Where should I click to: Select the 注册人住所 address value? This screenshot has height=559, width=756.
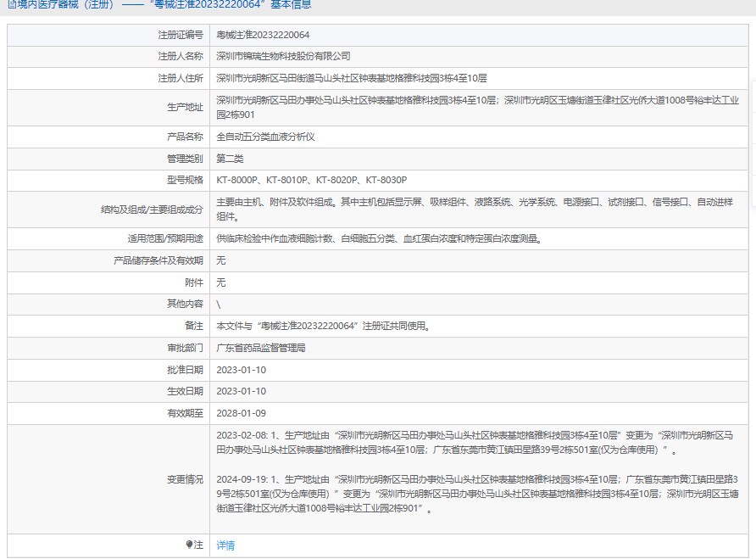click(352, 78)
